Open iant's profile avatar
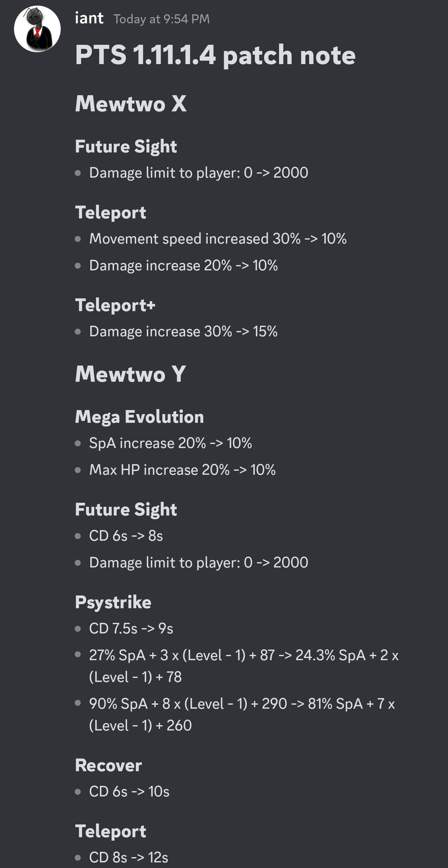Image resolution: width=448 pixels, height=868 pixels. 37,29
